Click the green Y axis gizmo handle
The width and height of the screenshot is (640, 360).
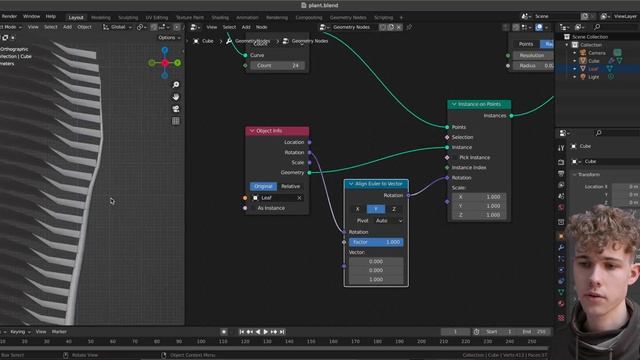pyautogui.click(x=178, y=63)
